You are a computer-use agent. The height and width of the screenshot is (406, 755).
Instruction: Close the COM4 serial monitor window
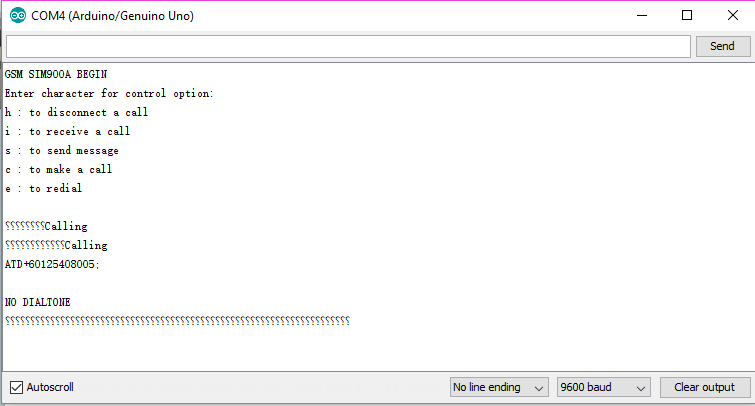(x=732, y=15)
